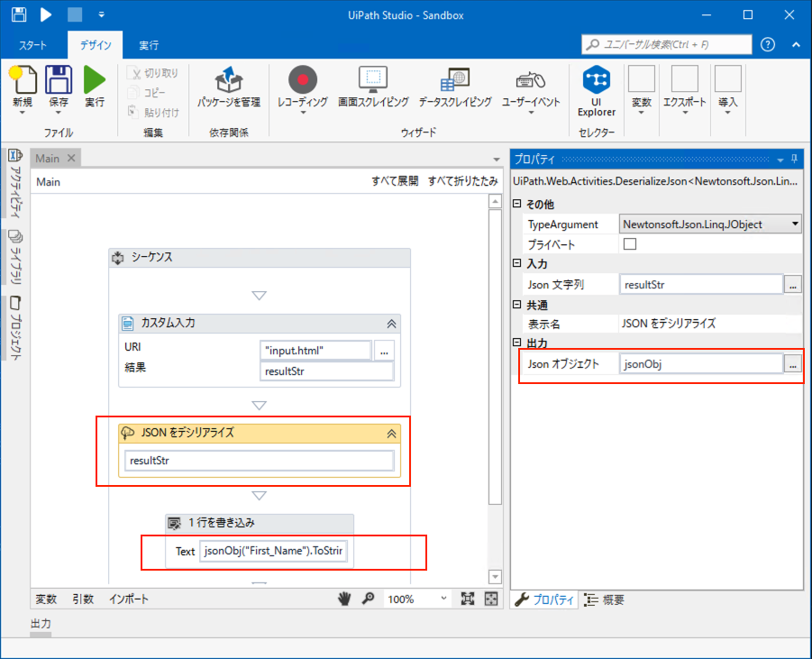Collapse the ribbon with the caret icon

[x=796, y=45]
